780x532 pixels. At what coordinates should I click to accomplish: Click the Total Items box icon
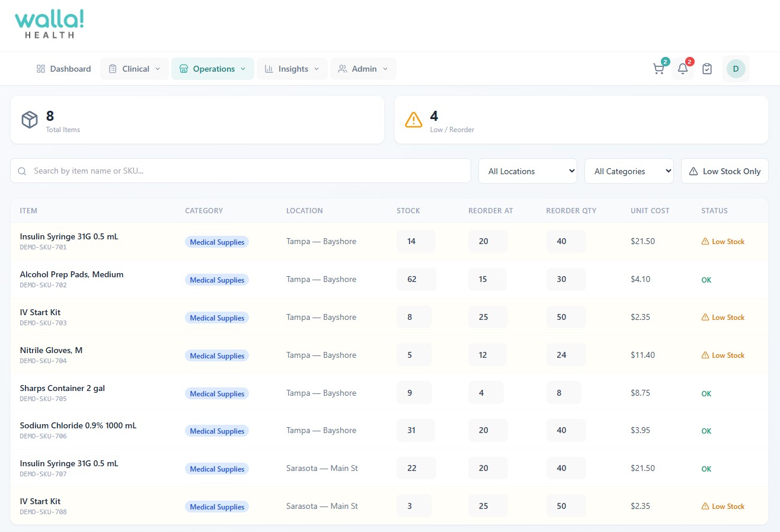[x=30, y=120]
